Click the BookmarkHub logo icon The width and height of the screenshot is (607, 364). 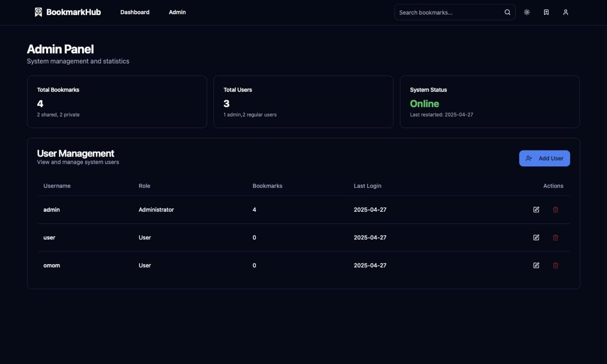tap(38, 12)
